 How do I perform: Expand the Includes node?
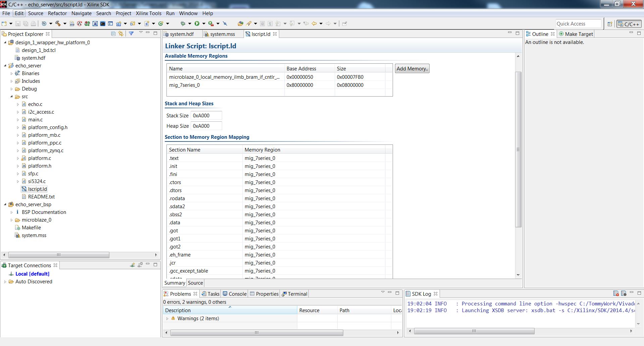11,81
